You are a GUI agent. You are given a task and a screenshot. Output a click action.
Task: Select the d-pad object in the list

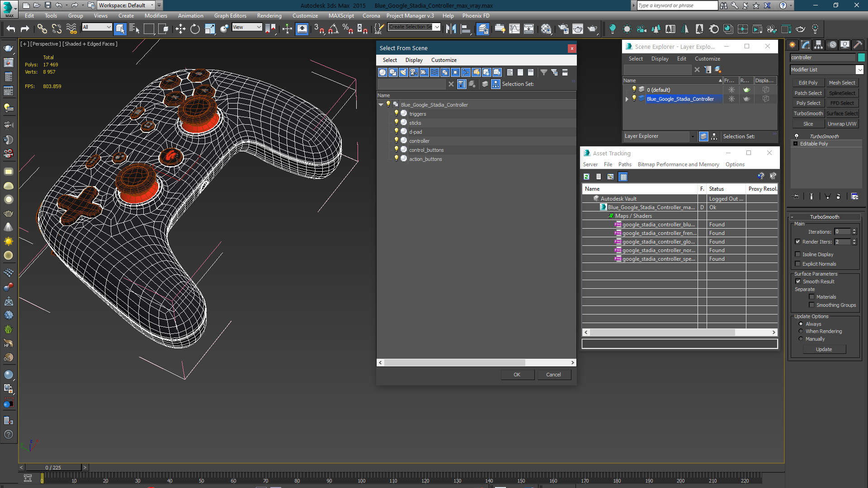click(415, 132)
